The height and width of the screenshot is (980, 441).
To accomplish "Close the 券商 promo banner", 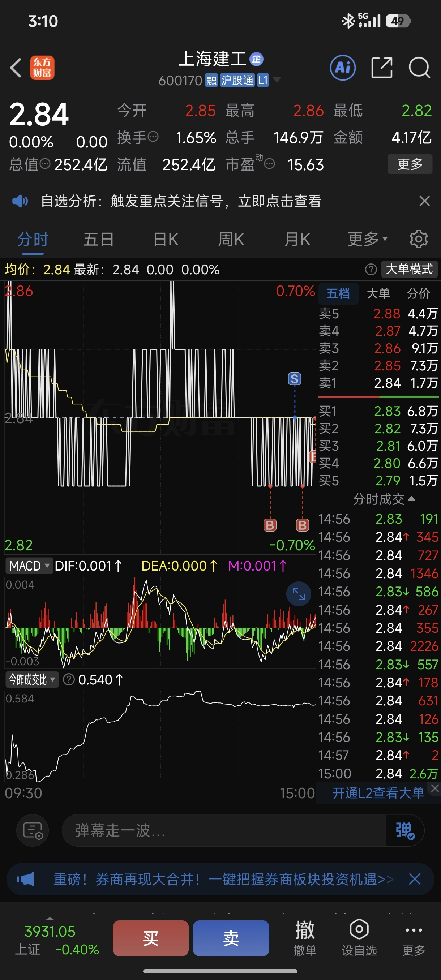I will 414,879.
